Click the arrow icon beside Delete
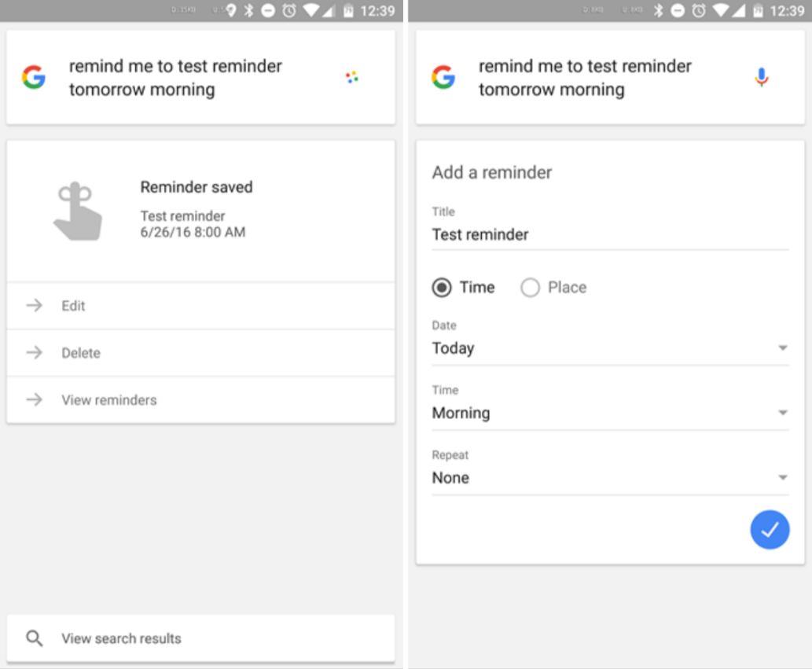The width and height of the screenshot is (812, 669). (x=35, y=353)
